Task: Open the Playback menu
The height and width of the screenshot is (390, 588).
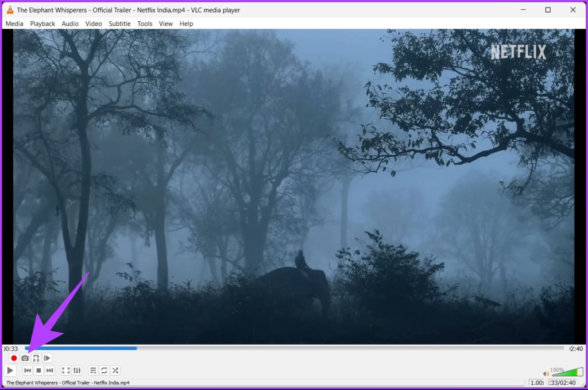Action: [x=42, y=24]
